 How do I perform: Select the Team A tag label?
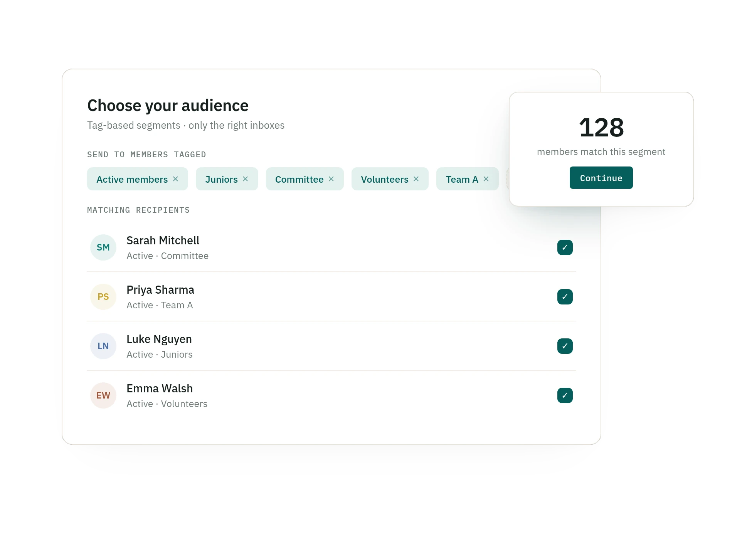click(462, 180)
